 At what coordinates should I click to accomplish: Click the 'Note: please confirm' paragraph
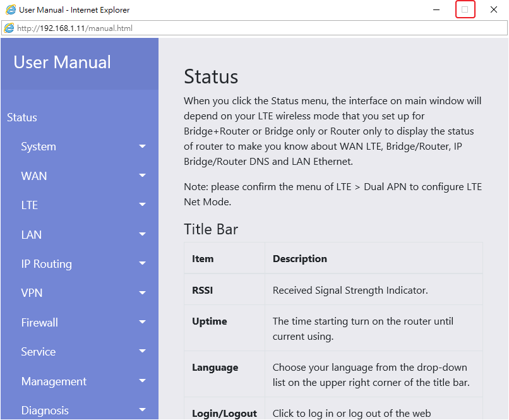pos(333,194)
